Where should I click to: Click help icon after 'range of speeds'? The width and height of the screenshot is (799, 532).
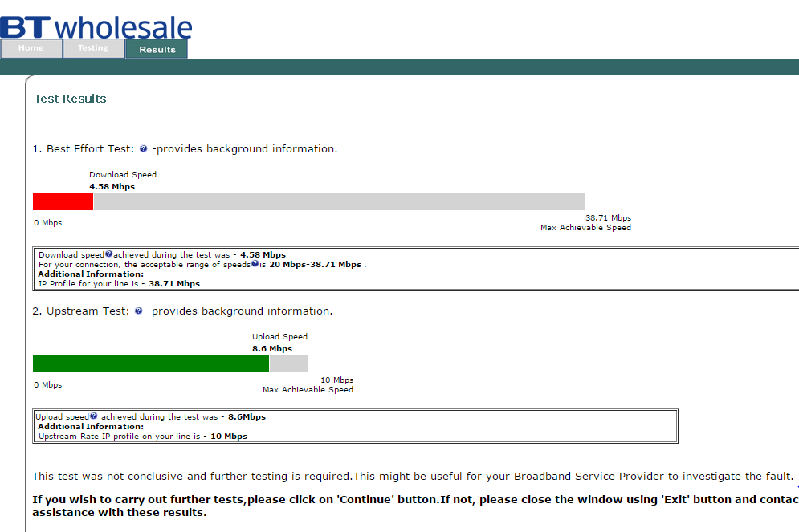[x=255, y=263]
